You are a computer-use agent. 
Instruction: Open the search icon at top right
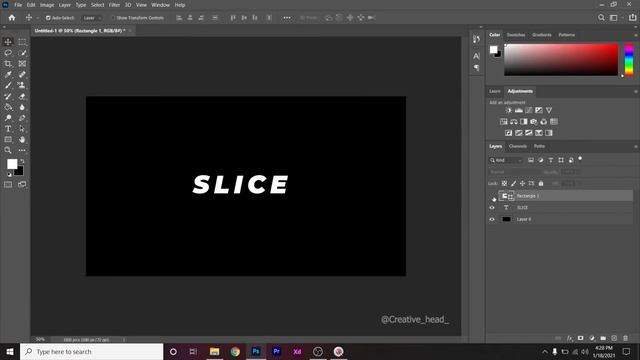pyautogui.click(x=601, y=18)
